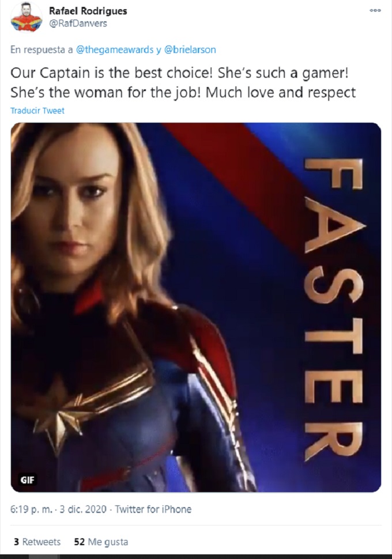Screen dimensions: 392x559
Task: Click the En respuesta a label
Action: click(x=42, y=50)
